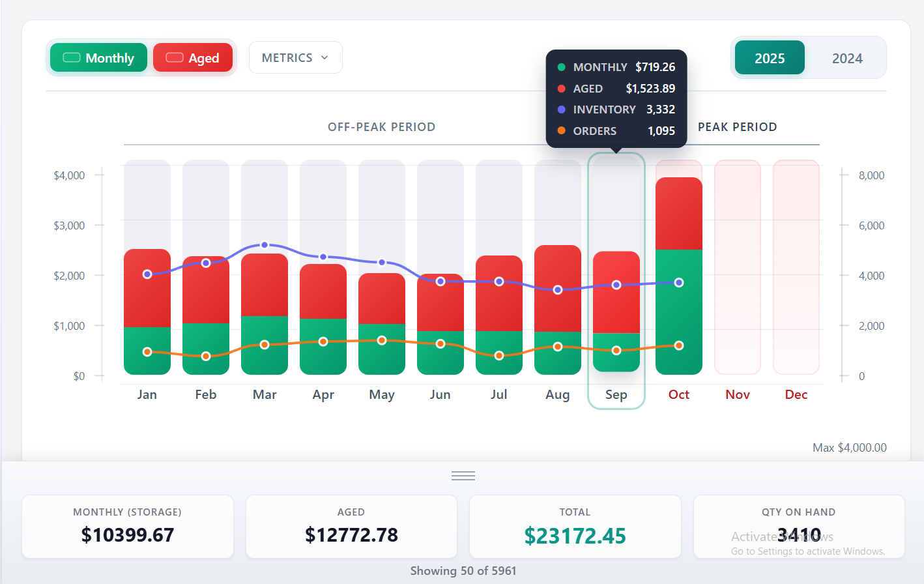
Task: Open the METRICS dropdown
Action: click(295, 57)
